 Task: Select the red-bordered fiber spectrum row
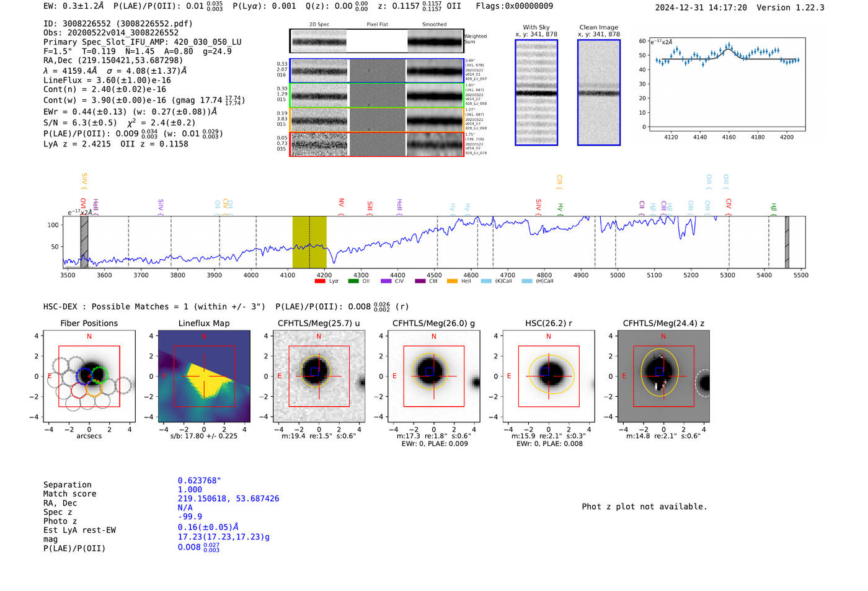point(376,144)
